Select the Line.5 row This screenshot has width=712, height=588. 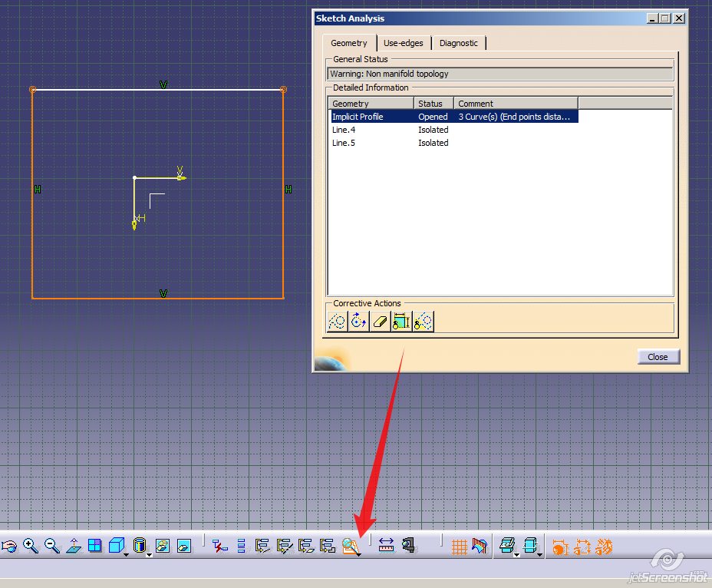click(454, 143)
